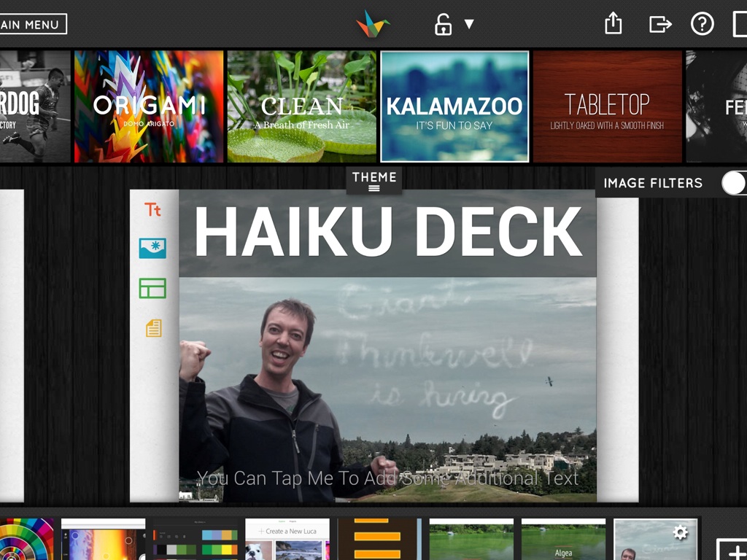Open the text formatting tool (Tt)

click(152, 210)
